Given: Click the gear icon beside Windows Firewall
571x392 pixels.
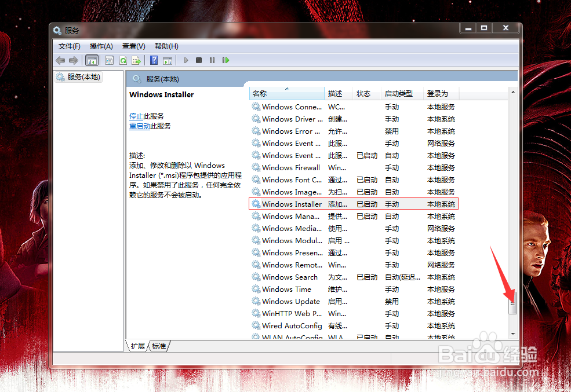Looking at the screenshot, I should [x=256, y=167].
